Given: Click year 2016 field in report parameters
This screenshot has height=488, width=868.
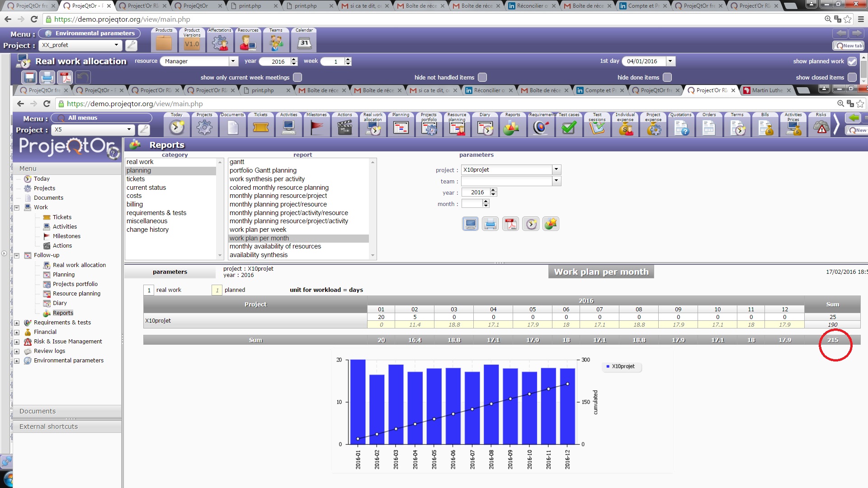Looking at the screenshot, I should click(477, 192).
